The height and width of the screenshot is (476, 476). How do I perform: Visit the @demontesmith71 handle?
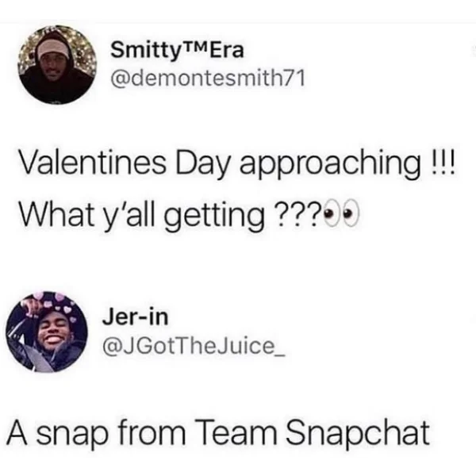(x=208, y=79)
